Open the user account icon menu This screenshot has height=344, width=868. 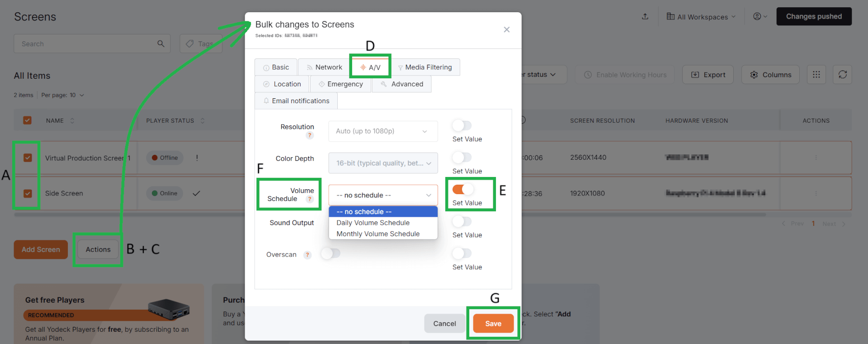pos(759,16)
